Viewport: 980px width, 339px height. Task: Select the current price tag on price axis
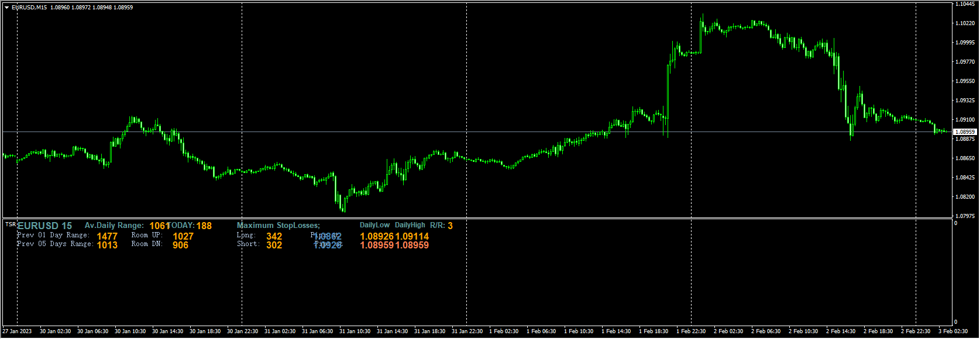point(965,132)
